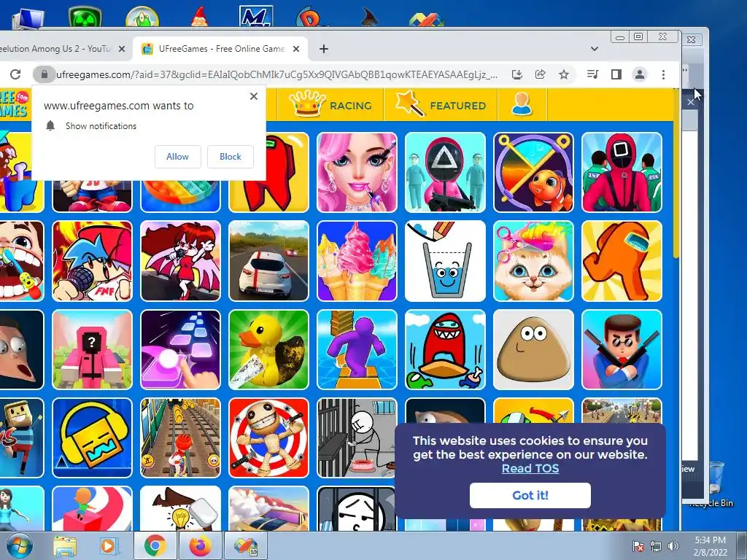
Task: Open the Chrome profile avatar
Action: [x=639, y=74]
